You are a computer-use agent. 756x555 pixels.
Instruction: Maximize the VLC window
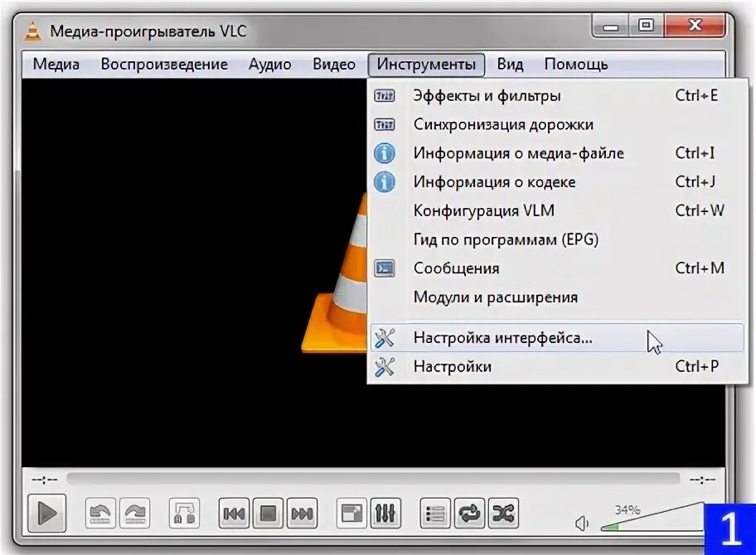coord(646,25)
